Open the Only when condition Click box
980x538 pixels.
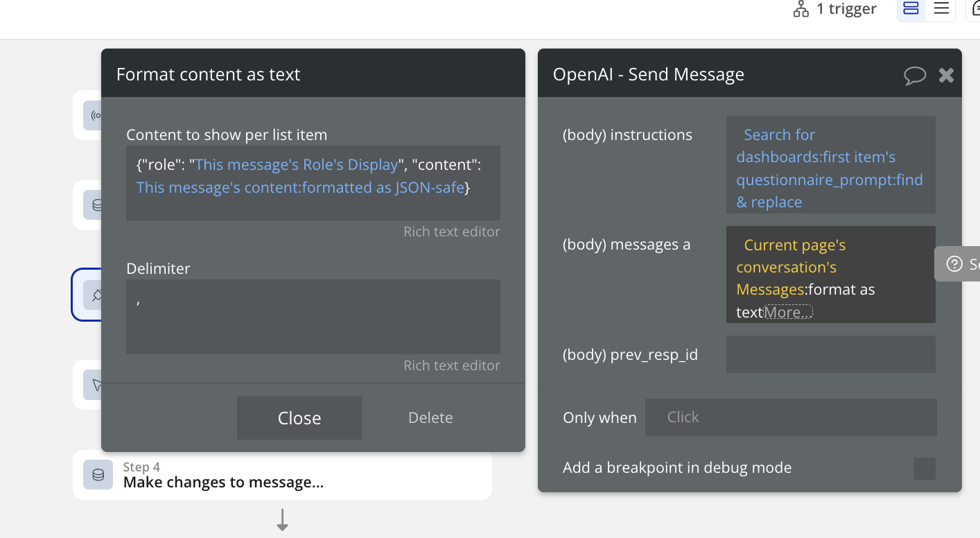pyautogui.click(x=683, y=417)
